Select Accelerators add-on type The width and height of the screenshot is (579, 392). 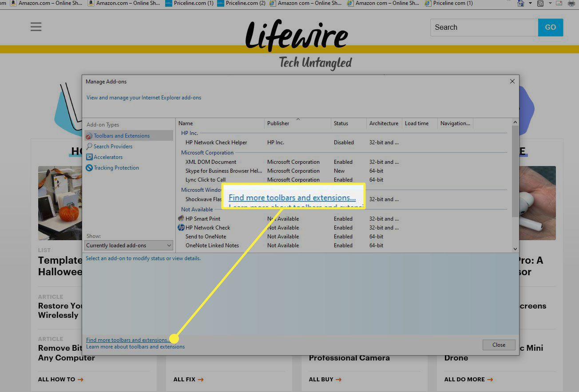(x=108, y=157)
